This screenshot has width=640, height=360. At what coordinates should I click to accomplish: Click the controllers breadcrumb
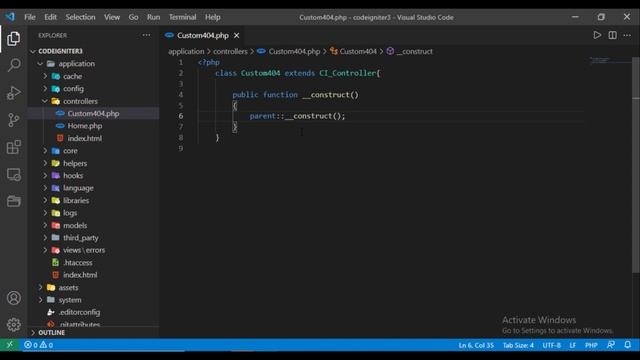point(230,51)
